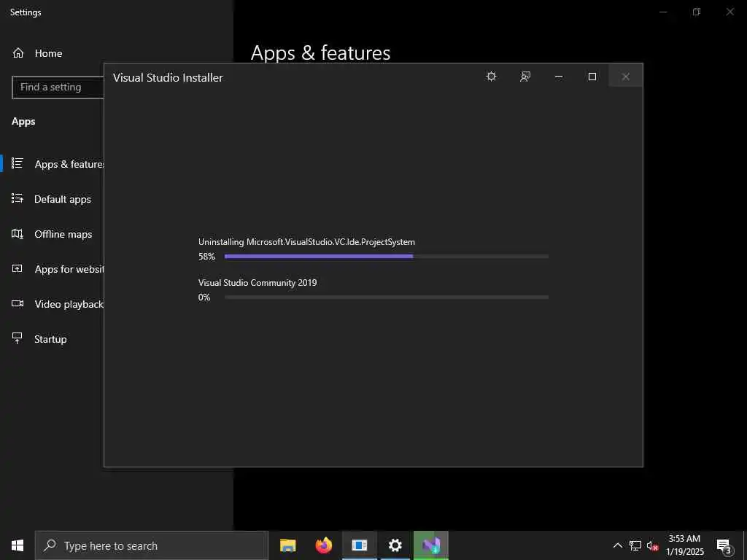Select the '58%' progress value
This screenshot has height=560, width=747.
pyautogui.click(x=206, y=257)
